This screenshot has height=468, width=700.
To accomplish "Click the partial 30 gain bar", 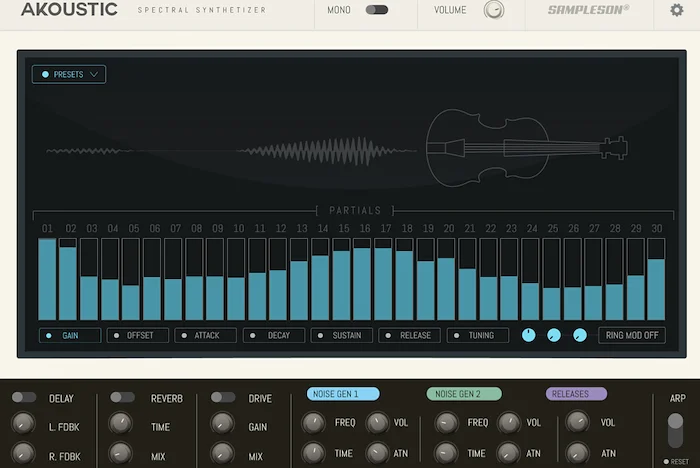I will coord(656,279).
